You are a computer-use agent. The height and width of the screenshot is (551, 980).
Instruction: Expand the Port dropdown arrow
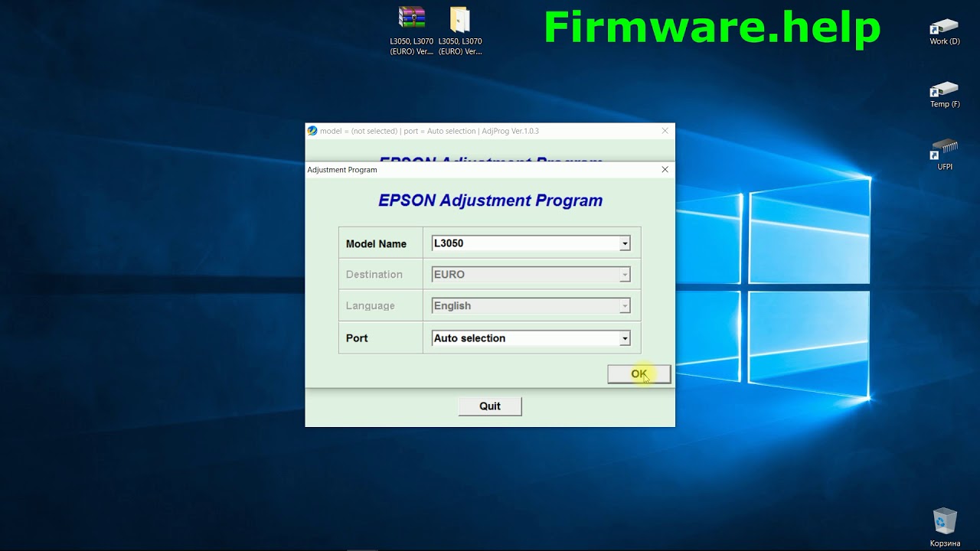[x=625, y=338]
